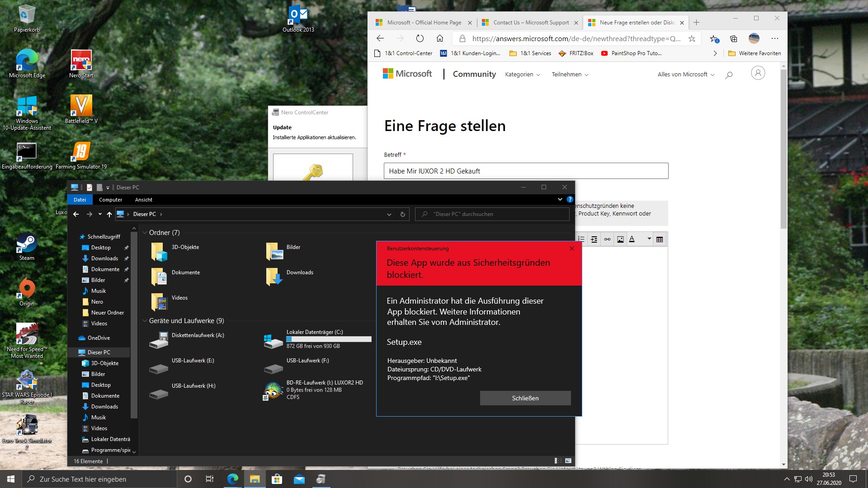Expand the Teilnehmen dropdown
This screenshot has height=488, width=868.
[x=570, y=75]
